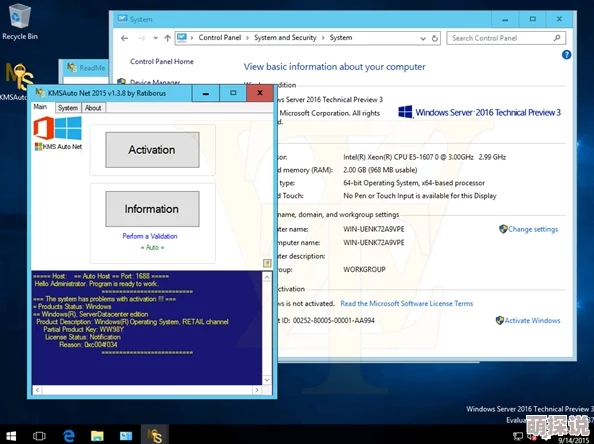Click the Partial Product Key WW98Y log line

click(83, 329)
